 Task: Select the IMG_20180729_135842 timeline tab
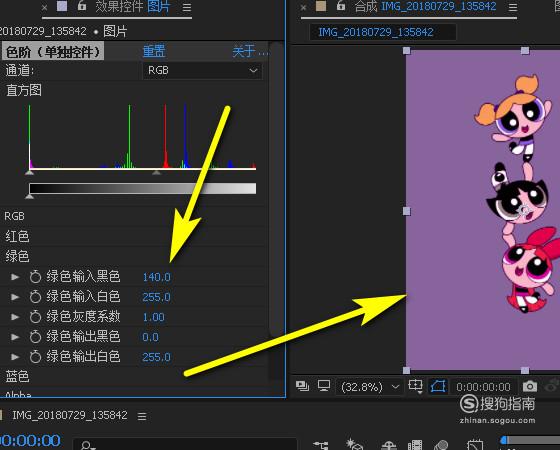point(70,415)
